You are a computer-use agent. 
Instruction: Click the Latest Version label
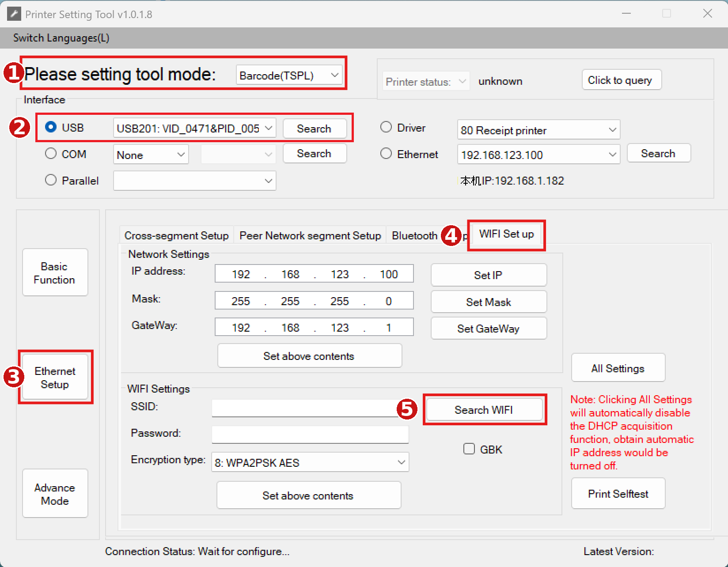tap(618, 552)
